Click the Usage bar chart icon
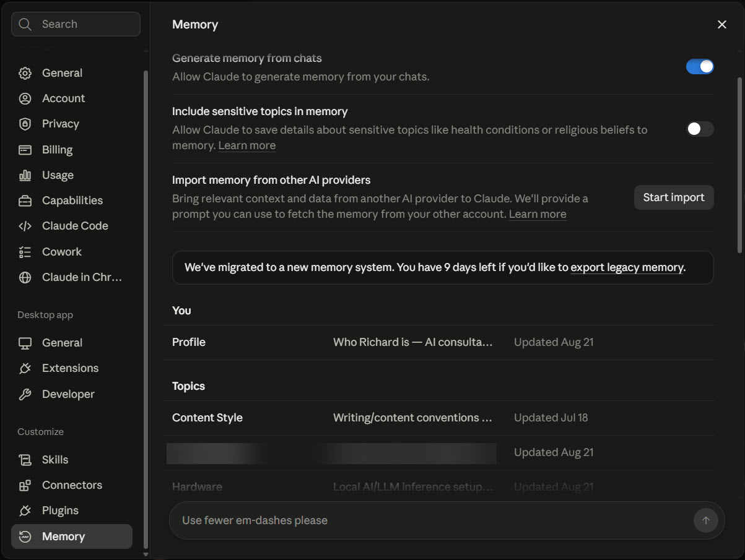745x560 pixels. [25, 175]
